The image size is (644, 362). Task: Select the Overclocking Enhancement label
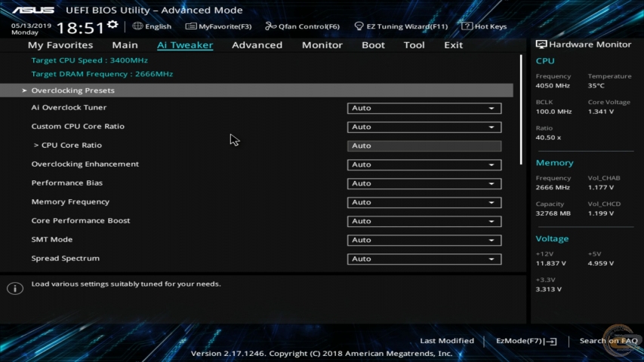coord(85,164)
